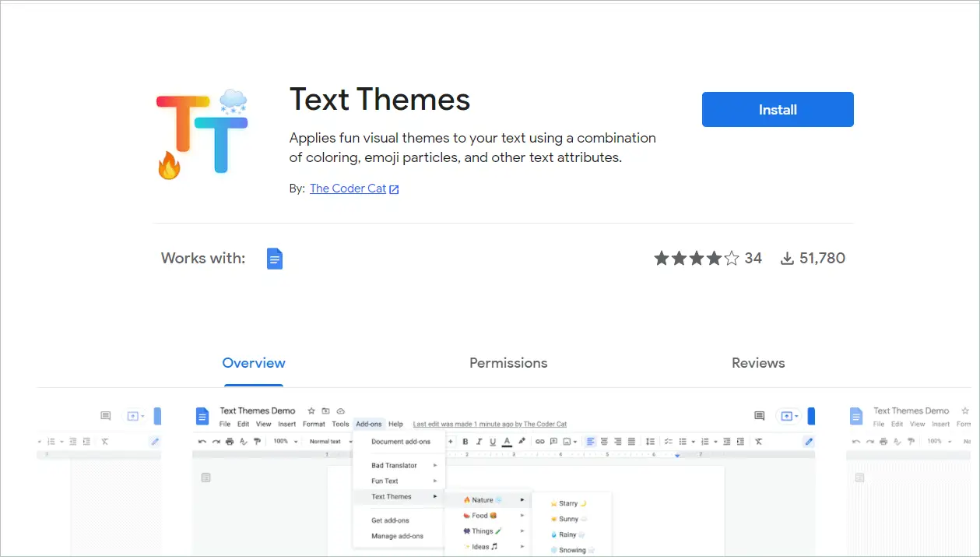The image size is (980, 557).
Task: Click the Add-ons menu in the preview
Action: 369,425
